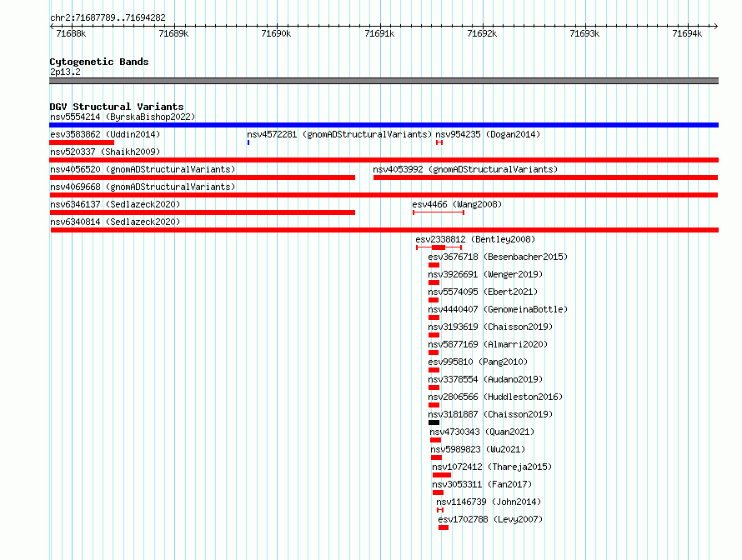742x560 pixels.
Task: Open nsv3193619 (Chaisson2019) label
Action: 490,327
